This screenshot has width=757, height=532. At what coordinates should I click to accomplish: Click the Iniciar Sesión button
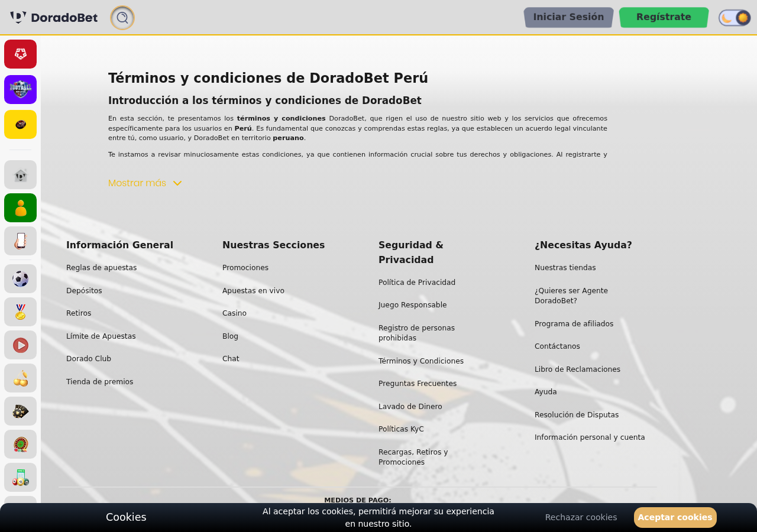(568, 17)
